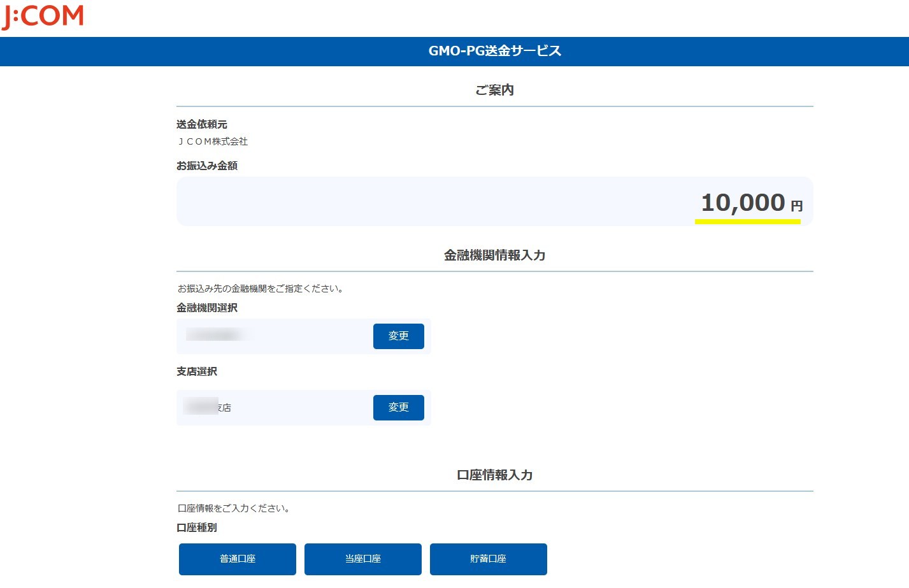Image resolution: width=909 pixels, height=588 pixels.
Task: Choose 当座口座 account type
Action: click(x=362, y=559)
